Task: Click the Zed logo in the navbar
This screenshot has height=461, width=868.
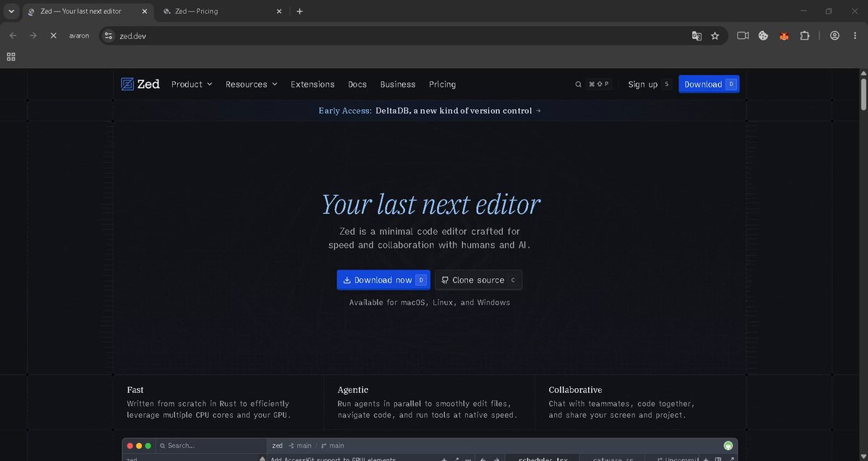Action: (140, 85)
